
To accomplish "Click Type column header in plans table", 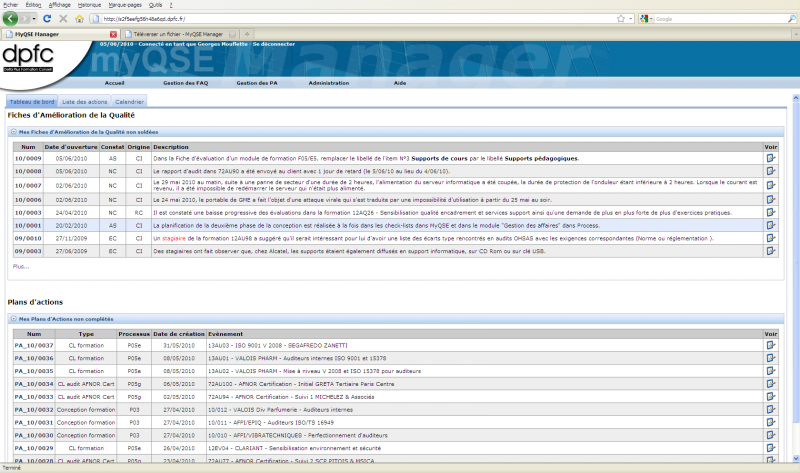I will [86, 334].
